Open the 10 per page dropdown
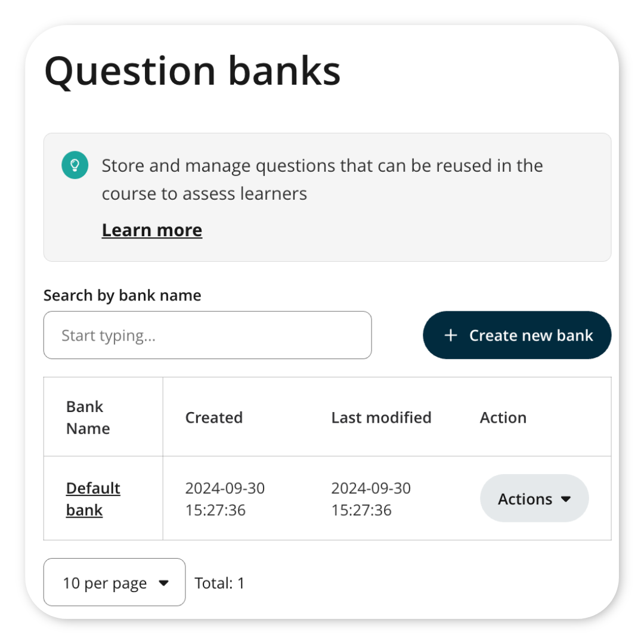 point(114,582)
